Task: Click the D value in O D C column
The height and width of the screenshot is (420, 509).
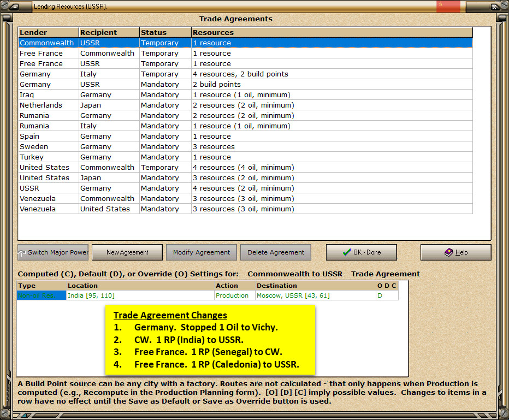Action: 387,295
